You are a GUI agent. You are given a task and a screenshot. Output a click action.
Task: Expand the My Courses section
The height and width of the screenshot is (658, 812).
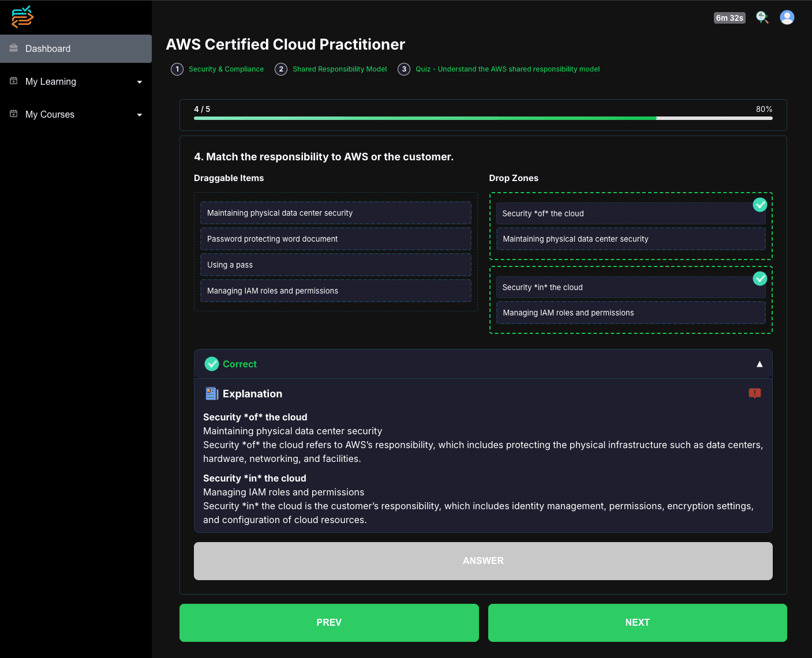coord(140,115)
